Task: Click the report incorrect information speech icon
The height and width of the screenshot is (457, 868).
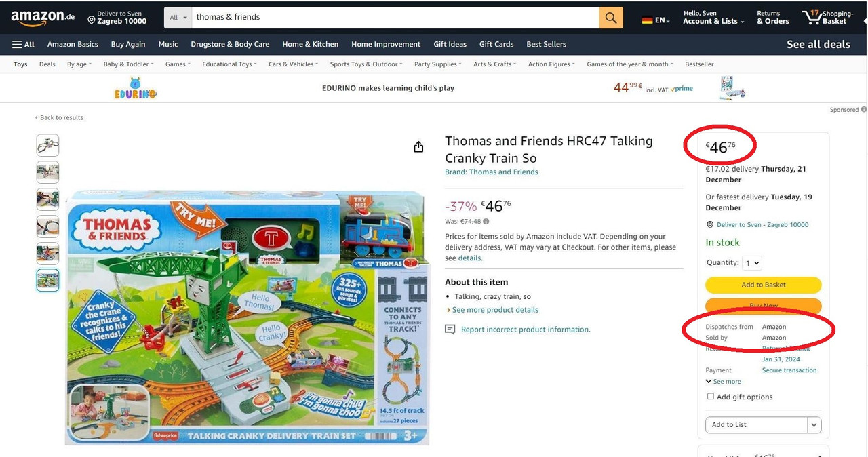Action: [x=450, y=330]
